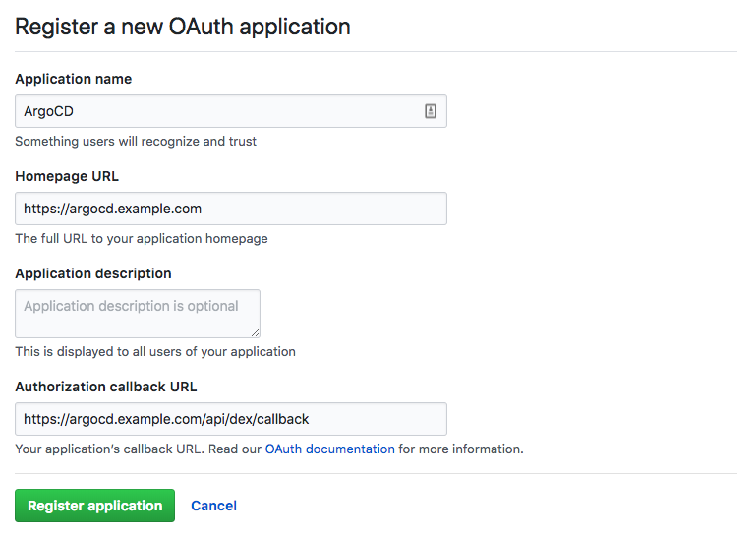This screenshot has height=539, width=756.
Task: Click the Cancel link
Action: coord(213,506)
